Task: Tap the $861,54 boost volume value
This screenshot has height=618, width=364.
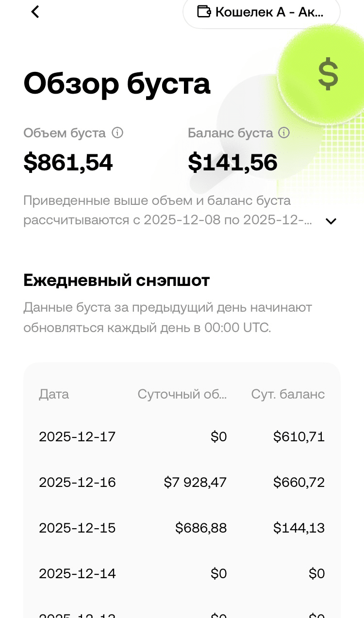Action: (x=68, y=163)
